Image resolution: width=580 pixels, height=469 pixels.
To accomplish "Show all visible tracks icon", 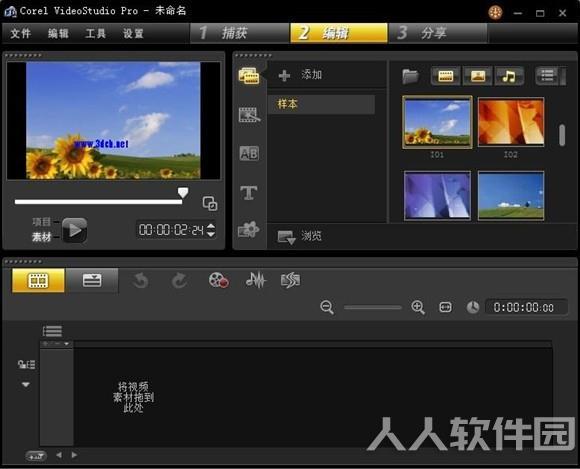I will [x=52, y=331].
